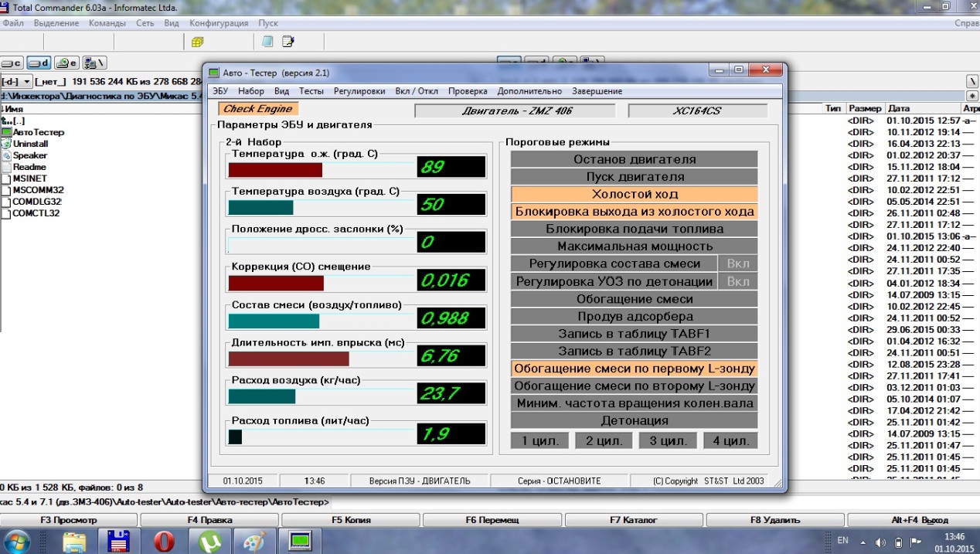Click the 1 цил. cylinder button

tap(540, 441)
